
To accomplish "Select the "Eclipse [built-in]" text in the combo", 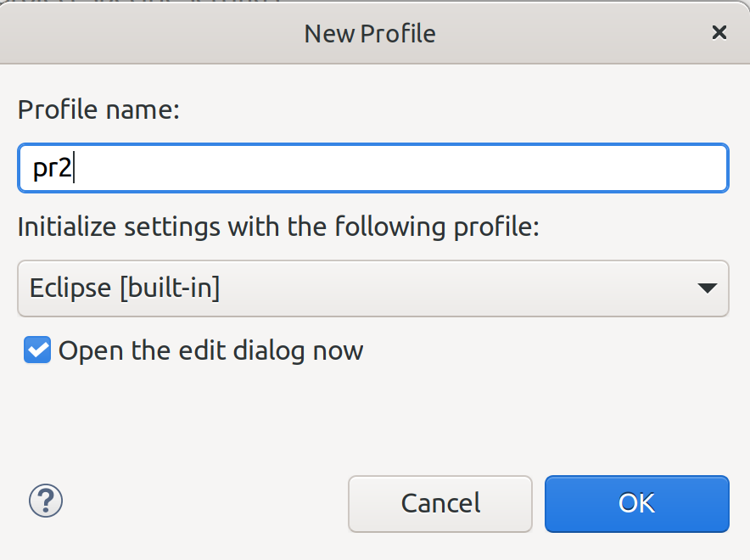I will tap(125, 288).
